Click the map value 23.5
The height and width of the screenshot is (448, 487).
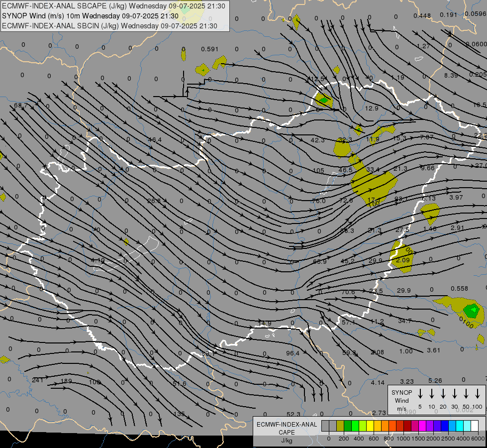click(376, 291)
